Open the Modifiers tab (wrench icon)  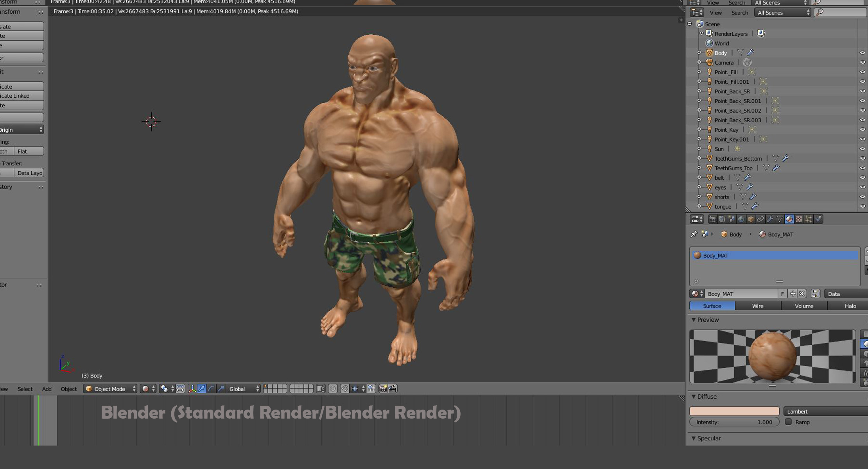(770, 219)
